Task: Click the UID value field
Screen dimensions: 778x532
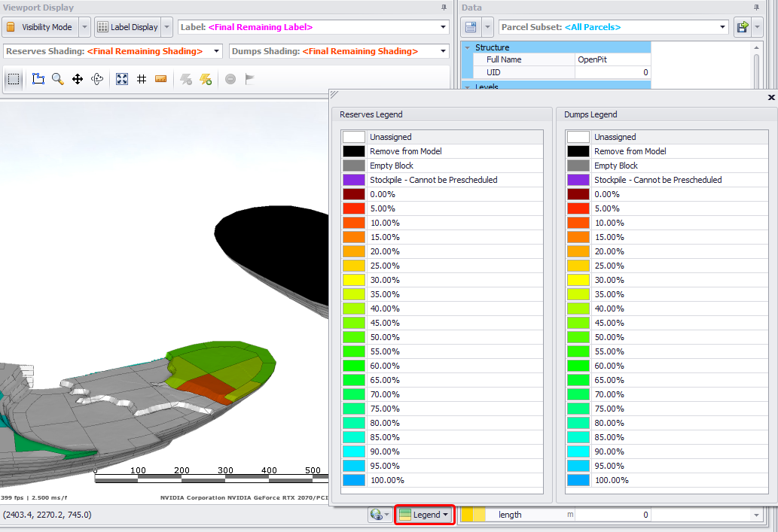Action: point(612,72)
